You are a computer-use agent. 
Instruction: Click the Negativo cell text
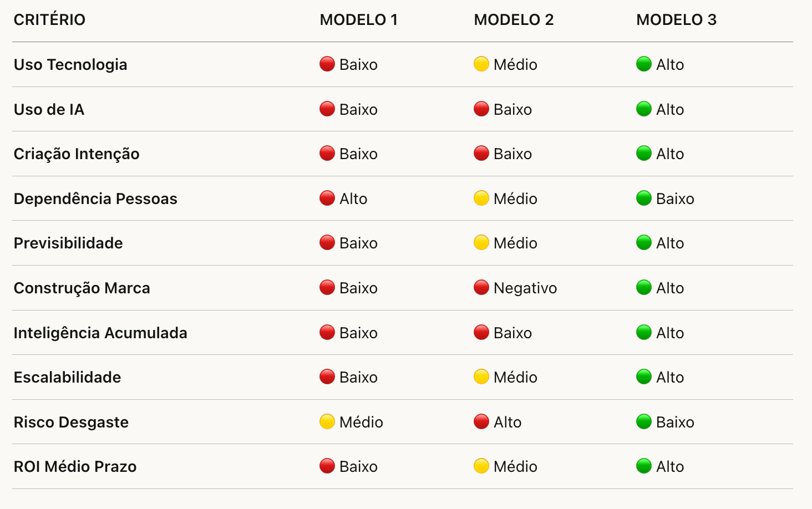(x=525, y=288)
